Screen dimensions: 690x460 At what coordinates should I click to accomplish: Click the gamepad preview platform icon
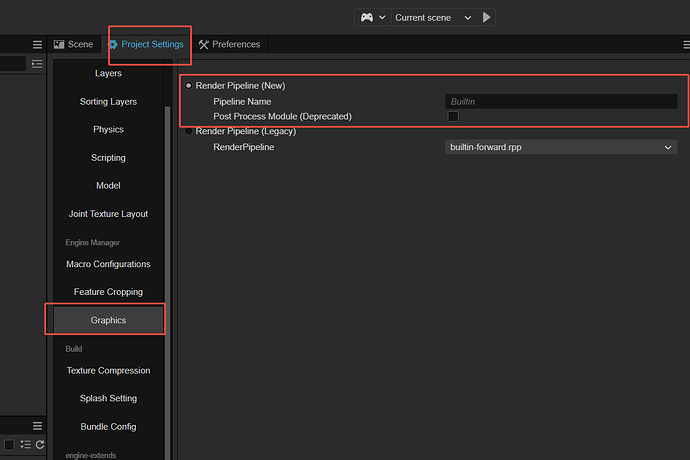pyautogui.click(x=367, y=18)
